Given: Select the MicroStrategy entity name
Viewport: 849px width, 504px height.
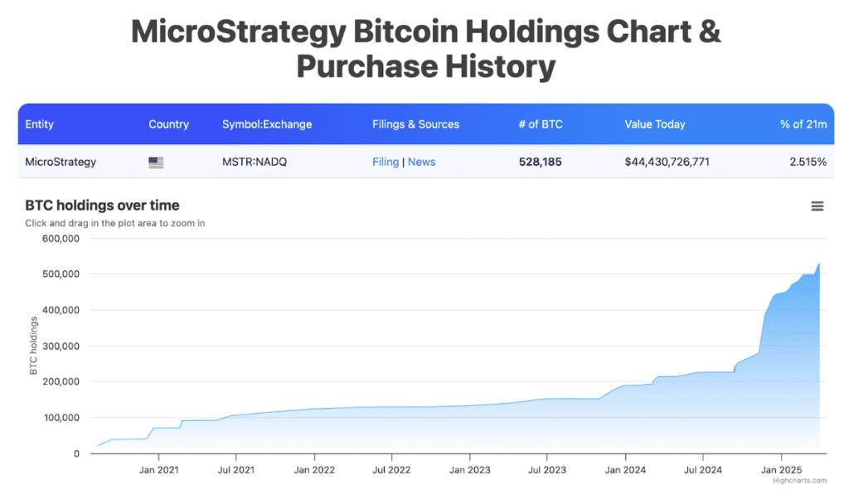Looking at the screenshot, I should (x=61, y=162).
